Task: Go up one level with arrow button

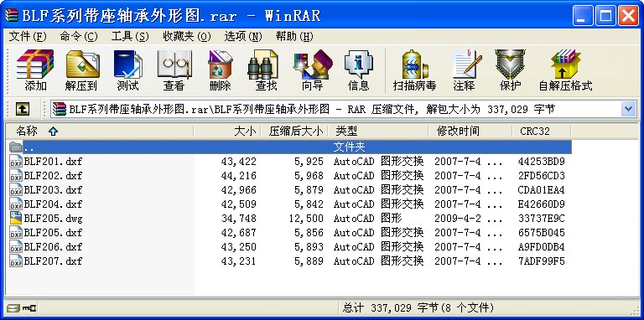Action: [23, 109]
